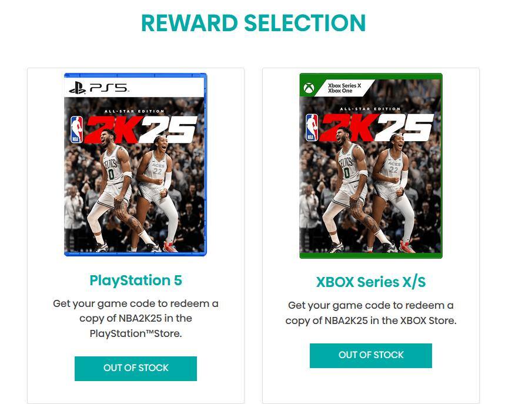Screen dimensions: 532x404
Task: Click the PS5 wordmark on the blue case
Action: [x=109, y=88]
